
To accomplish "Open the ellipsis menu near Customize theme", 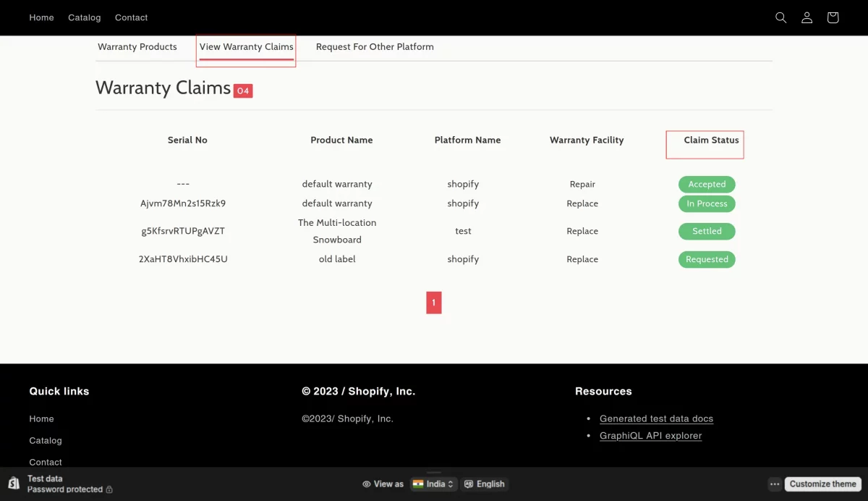I will click(x=775, y=484).
